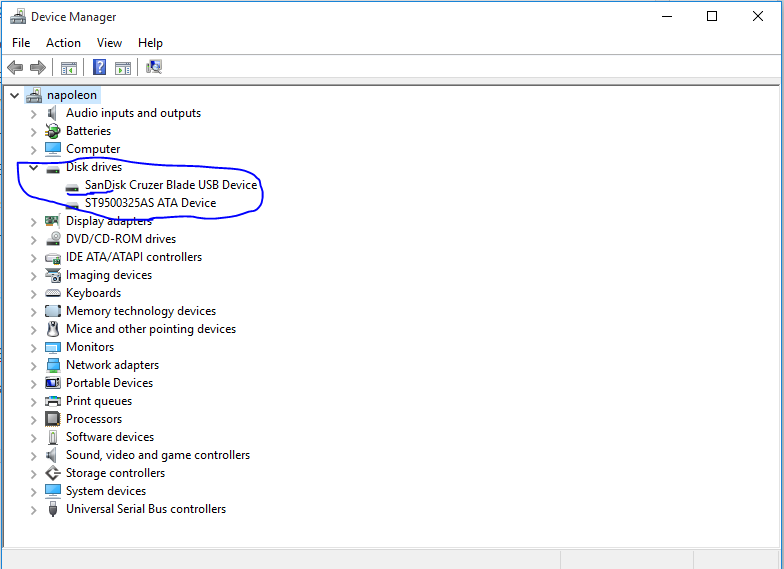The height and width of the screenshot is (569, 784).
Task: Click the SanDisk Cruzer Blade drive icon
Action: coord(72,188)
